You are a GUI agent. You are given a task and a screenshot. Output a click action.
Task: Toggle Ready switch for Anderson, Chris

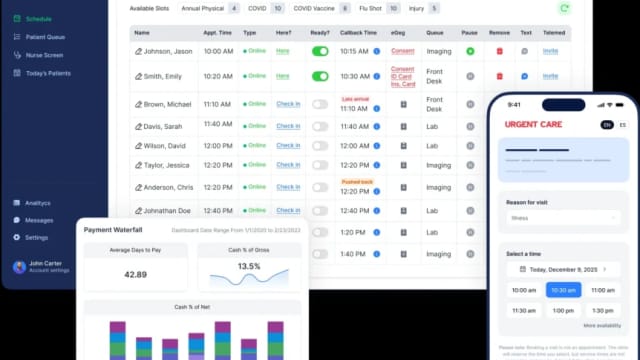pyautogui.click(x=320, y=187)
